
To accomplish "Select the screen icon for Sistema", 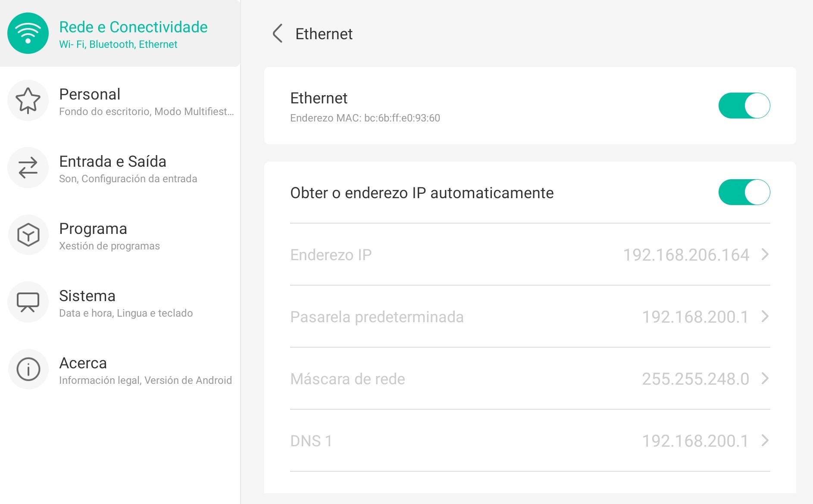I will pyautogui.click(x=28, y=302).
